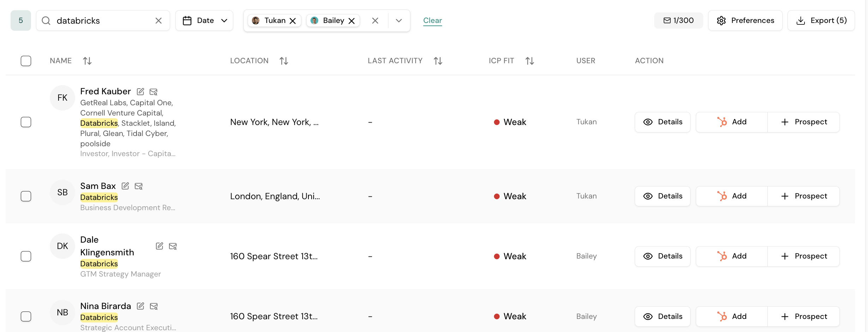Screen dimensions: 868x332
Task: Expand the Date filter dropdown
Action: (225, 20)
